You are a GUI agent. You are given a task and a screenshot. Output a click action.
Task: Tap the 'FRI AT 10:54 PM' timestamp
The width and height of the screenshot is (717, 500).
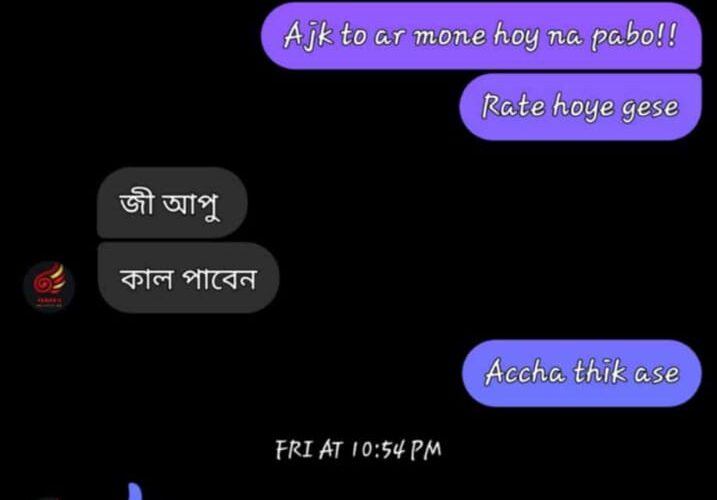[358, 449]
